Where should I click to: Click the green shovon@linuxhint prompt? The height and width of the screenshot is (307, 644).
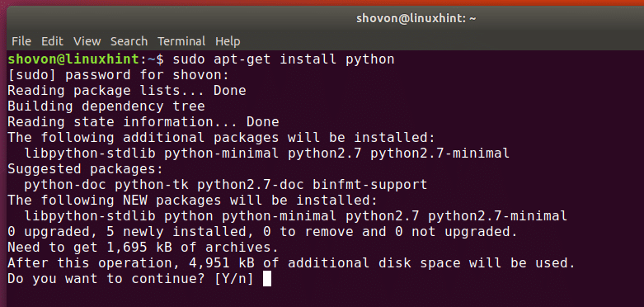[73, 59]
